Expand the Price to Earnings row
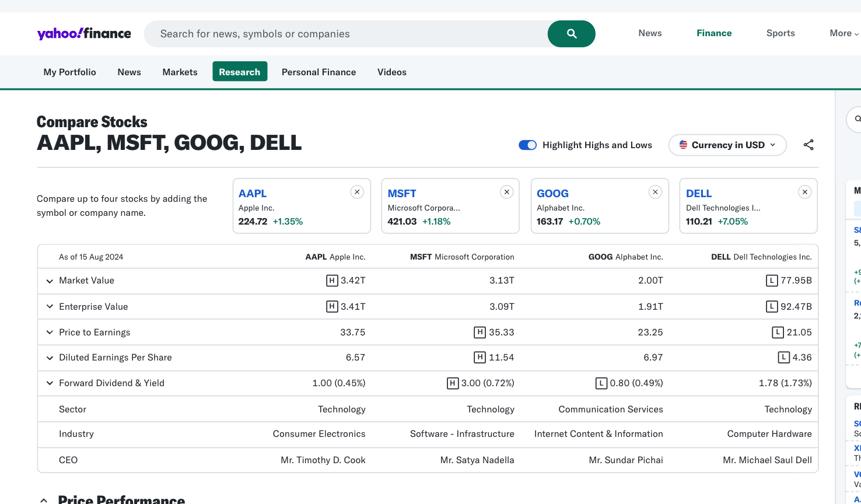 point(50,332)
